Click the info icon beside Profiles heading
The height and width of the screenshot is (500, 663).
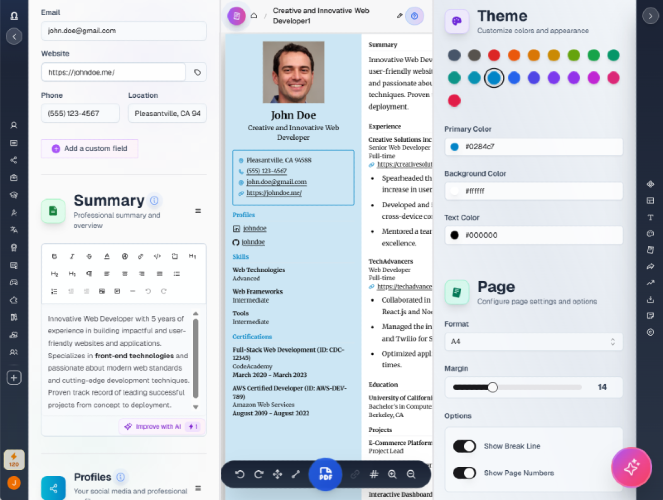[x=121, y=477]
